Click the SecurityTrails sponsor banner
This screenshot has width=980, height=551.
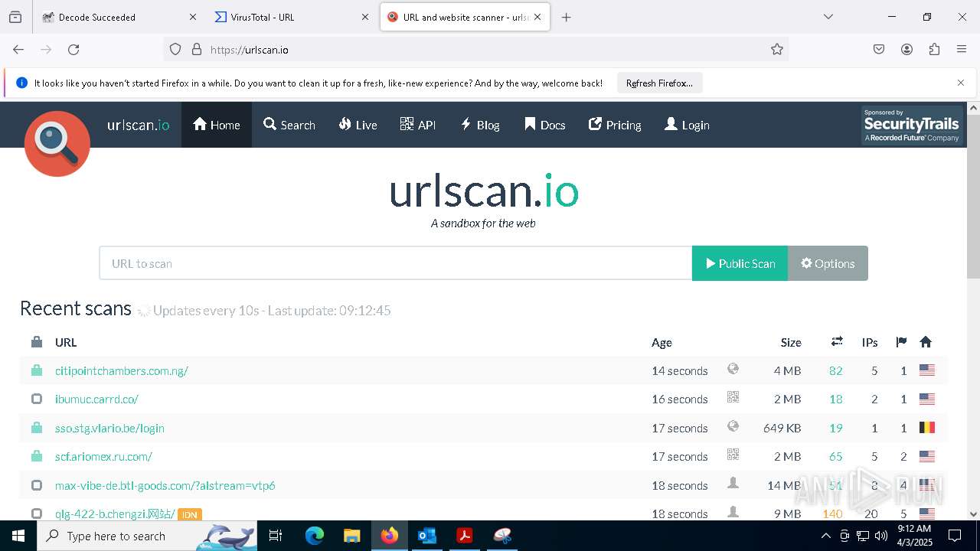(912, 126)
